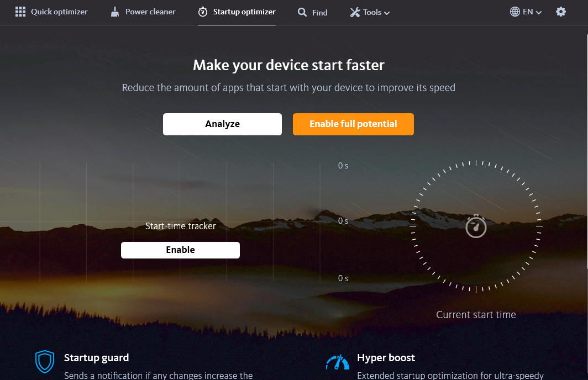Click the globe language icon
Viewport: 588px width, 380px height.
[x=514, y=12]
